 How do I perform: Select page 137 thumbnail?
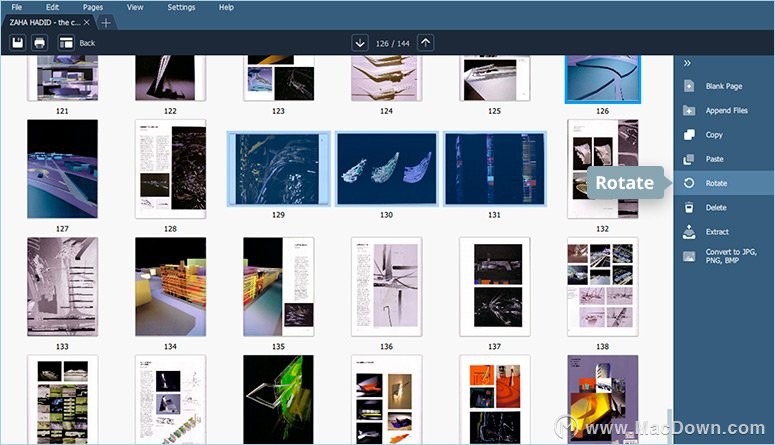pos(494,287)
